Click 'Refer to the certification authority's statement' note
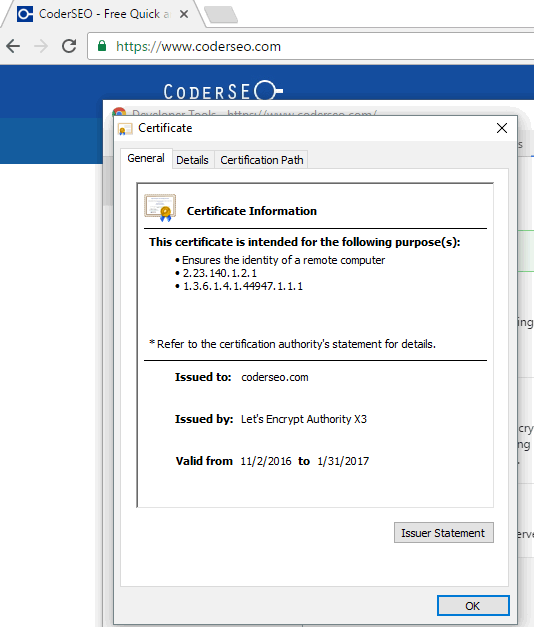534x627 pixels. click(x=292, y=344)
